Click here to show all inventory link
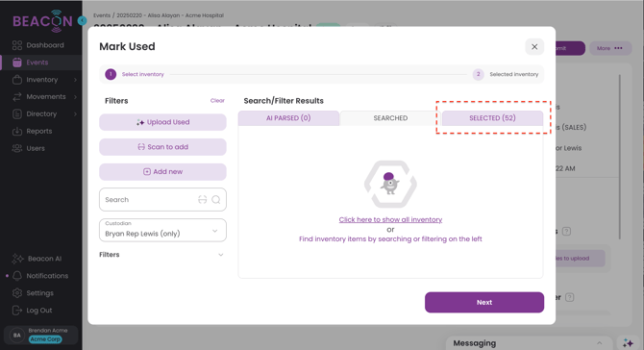644x350 pixels. pyautogui.click(x=390, y=220)
